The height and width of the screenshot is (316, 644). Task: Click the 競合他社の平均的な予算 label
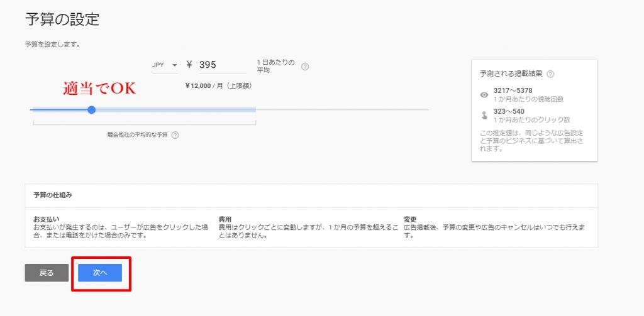[138, 135]
